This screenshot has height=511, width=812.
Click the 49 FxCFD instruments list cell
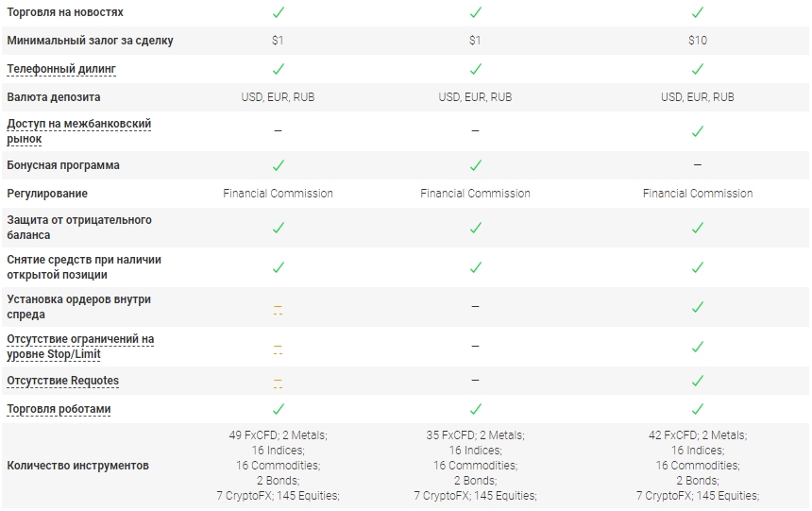point(278,466)
